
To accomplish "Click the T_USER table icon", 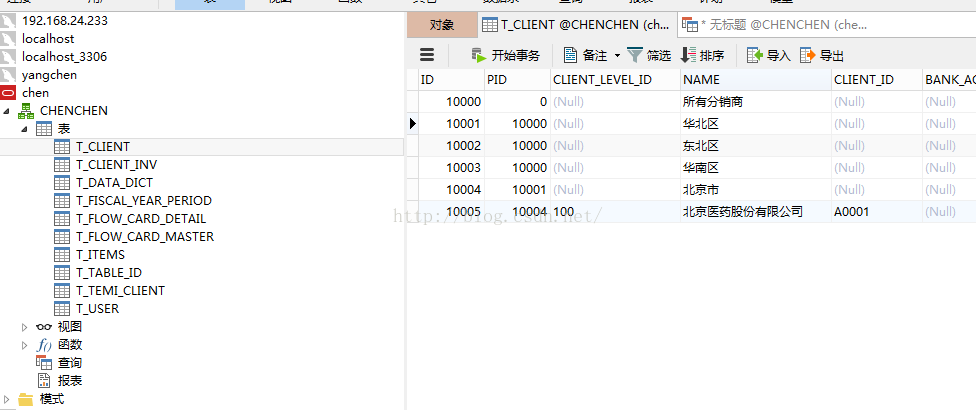I will [x=62, y=309].
